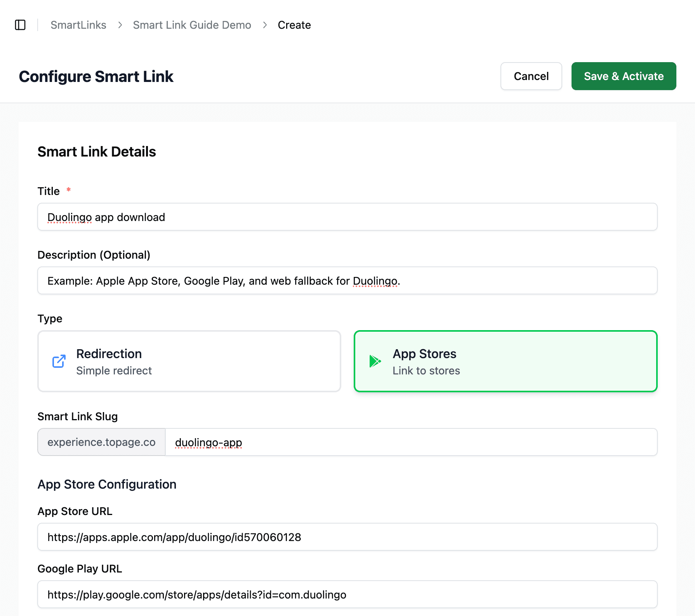Viewport: 695px width, 616px height.
Task: Focus the Title input field
Action: [x=347, y=217]
